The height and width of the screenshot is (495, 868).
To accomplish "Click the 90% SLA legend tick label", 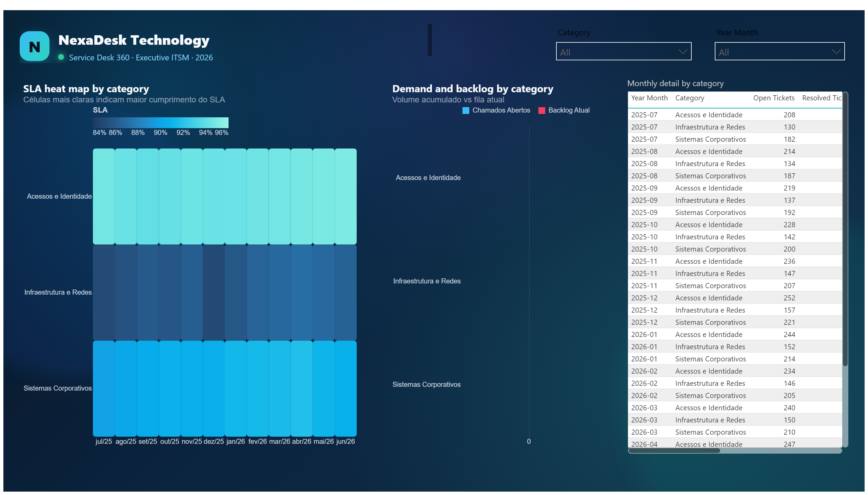I will point(160,133).
